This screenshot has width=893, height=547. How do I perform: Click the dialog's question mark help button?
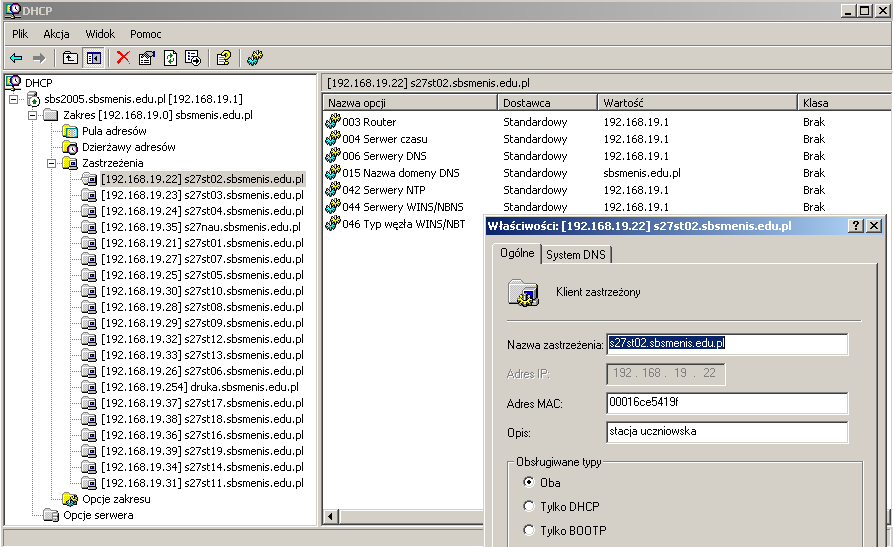coord(855,226)
